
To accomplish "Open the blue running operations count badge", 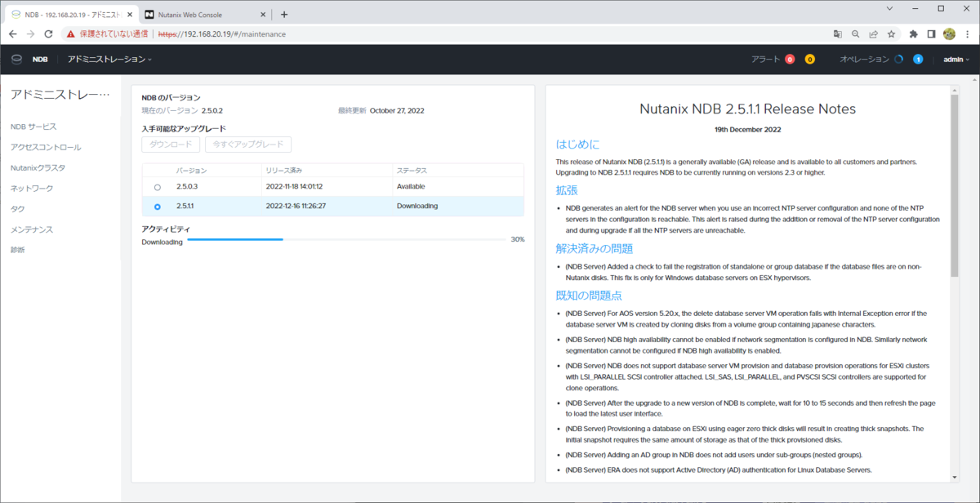I will pos(918,59).
